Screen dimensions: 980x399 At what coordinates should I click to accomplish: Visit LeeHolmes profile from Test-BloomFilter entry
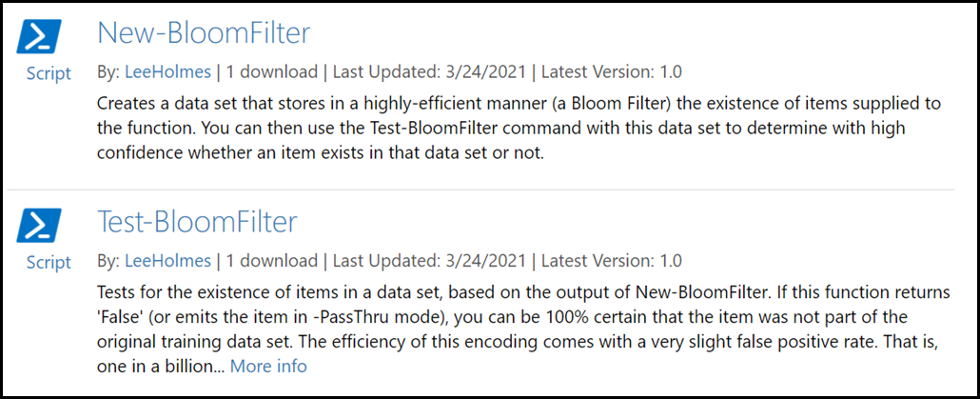[x=168, y=261]
